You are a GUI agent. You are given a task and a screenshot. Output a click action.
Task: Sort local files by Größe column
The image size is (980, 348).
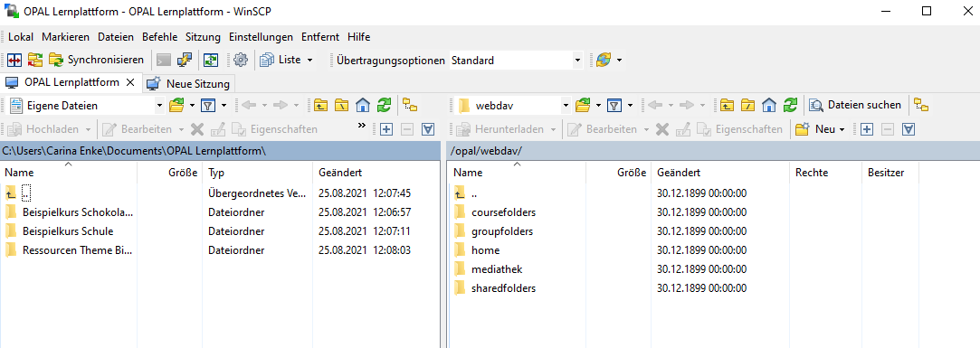170,173
